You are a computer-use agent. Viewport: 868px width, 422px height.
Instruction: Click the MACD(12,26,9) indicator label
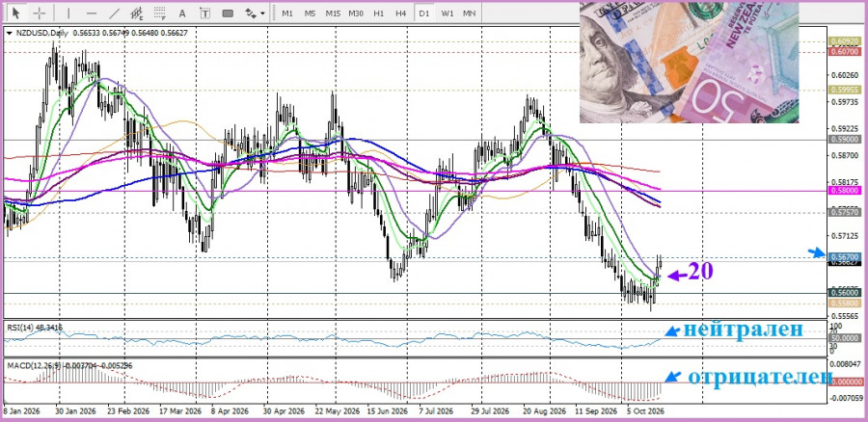(x=33, y=365)
